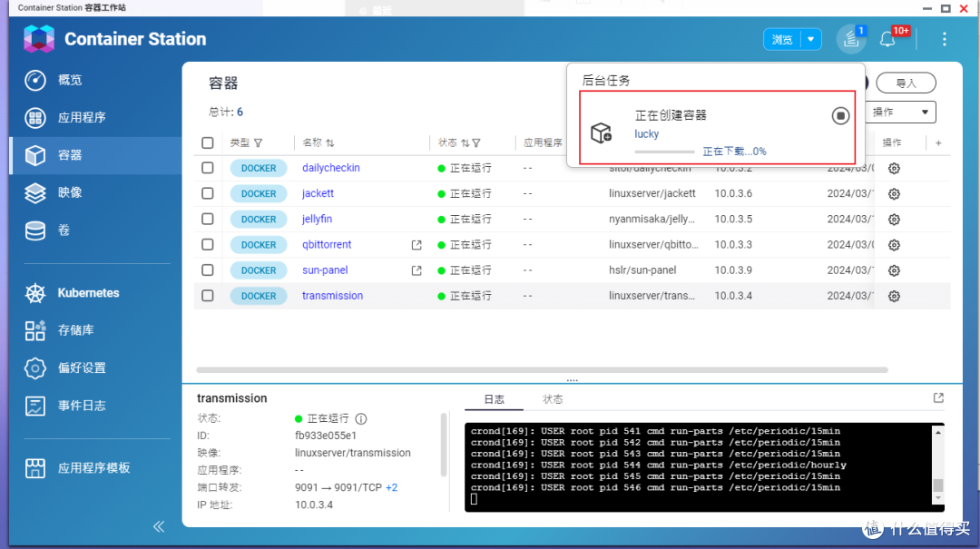The width and height of the screenshot is (980, 549).
Task: Open the 操作 actions dropdown
Action: [900, 112]
